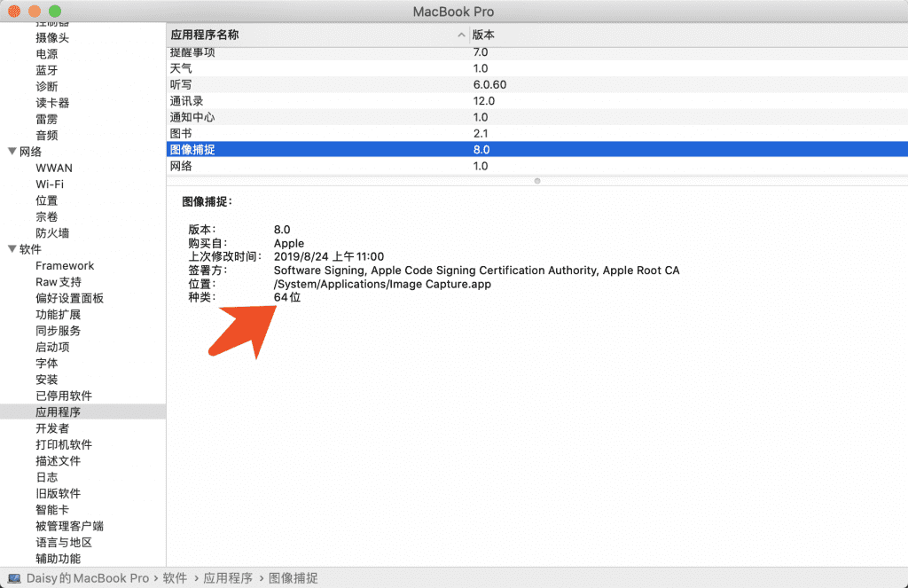Select 字体 under the 软件 section

[x=46, y=363]
